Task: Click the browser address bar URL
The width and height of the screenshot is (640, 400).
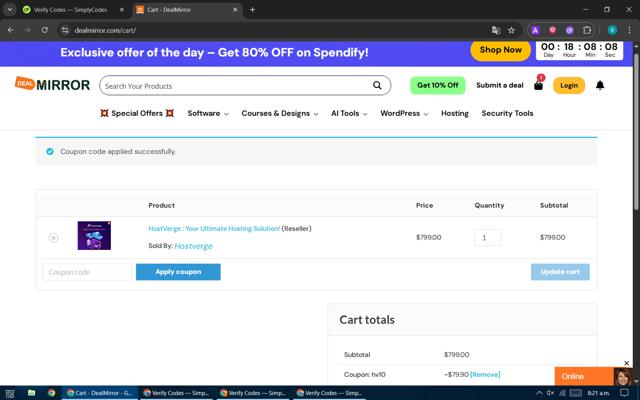Action: [105, 30]
